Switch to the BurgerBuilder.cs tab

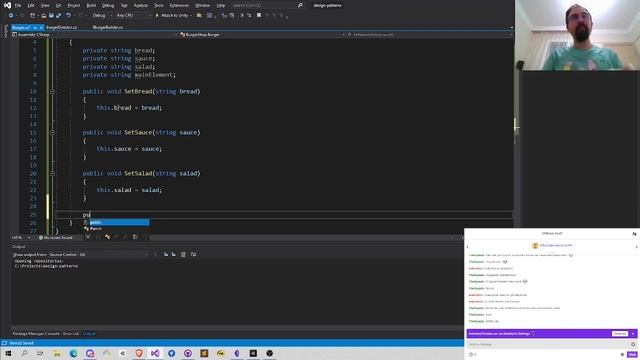108,27
